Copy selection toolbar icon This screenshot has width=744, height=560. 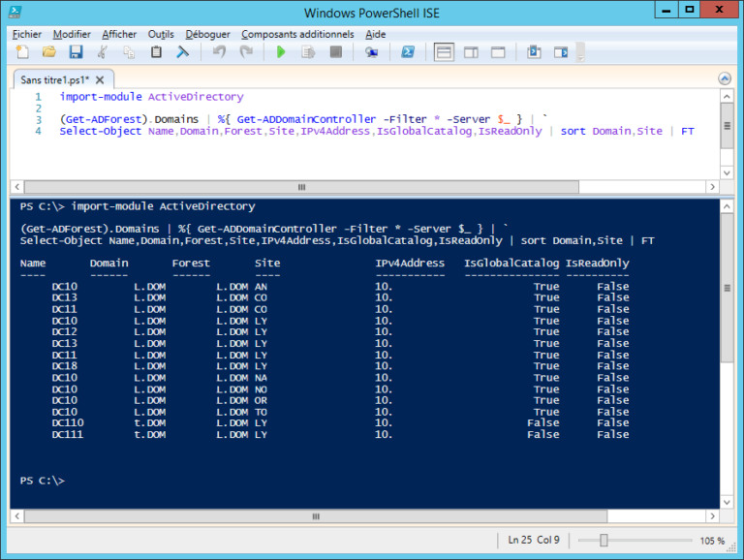pos(129,51)
